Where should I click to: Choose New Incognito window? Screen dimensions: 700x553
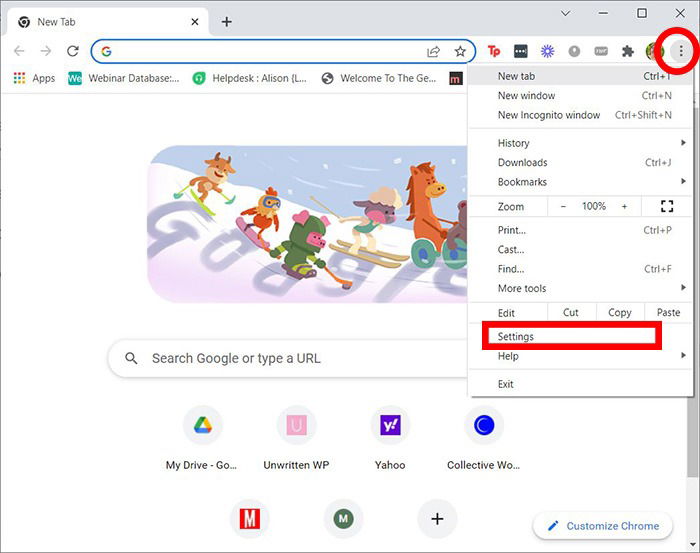coord(580,115)
